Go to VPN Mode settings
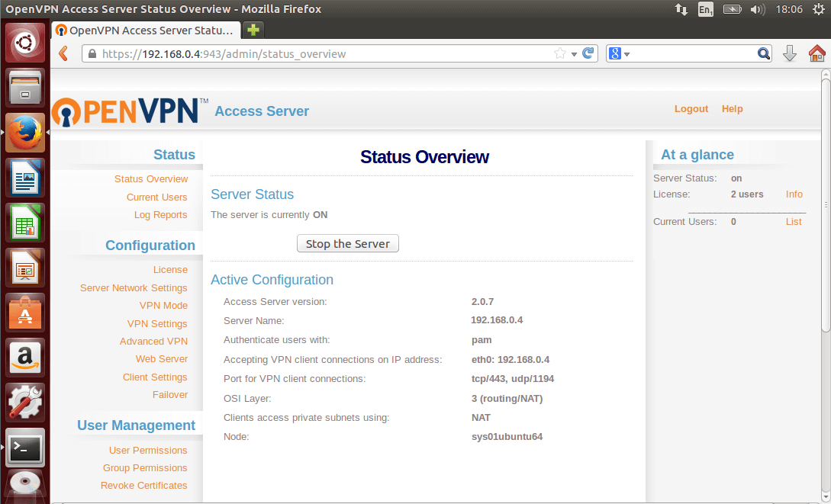The height and width of the screenshot is (504, 831). pos(164,306)
